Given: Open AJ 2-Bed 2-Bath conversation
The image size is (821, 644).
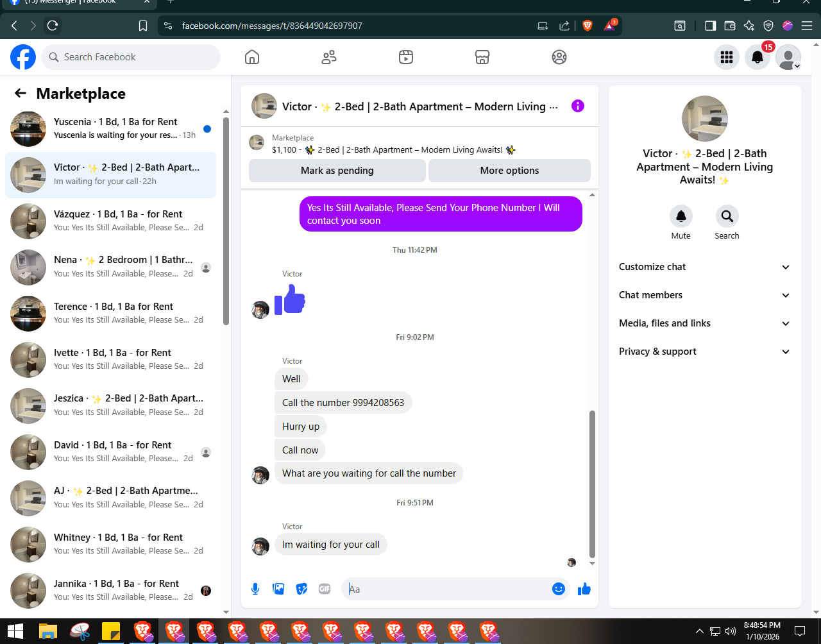Looking at the screenshot, I should (x=110, y=498).
